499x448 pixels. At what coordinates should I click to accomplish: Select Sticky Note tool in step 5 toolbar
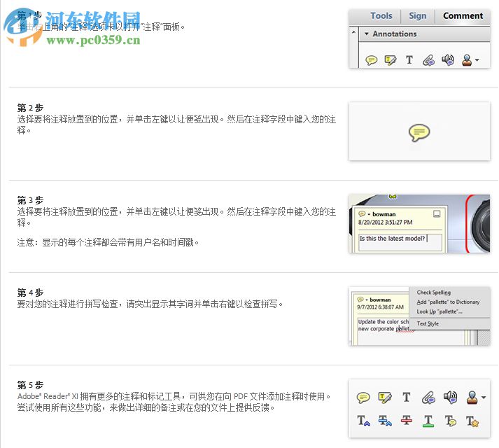click(x=363, y=398)
